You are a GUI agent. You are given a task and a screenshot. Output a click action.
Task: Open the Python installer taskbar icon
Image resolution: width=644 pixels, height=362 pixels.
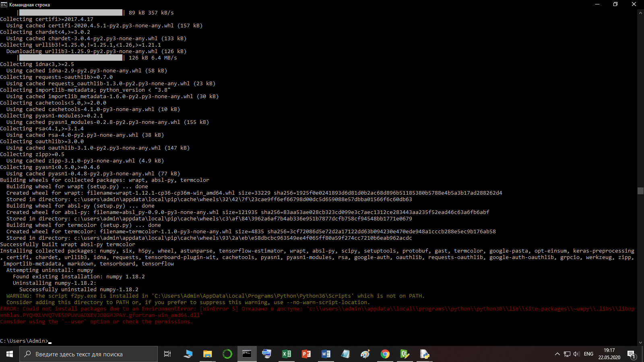tap(424, 354)
